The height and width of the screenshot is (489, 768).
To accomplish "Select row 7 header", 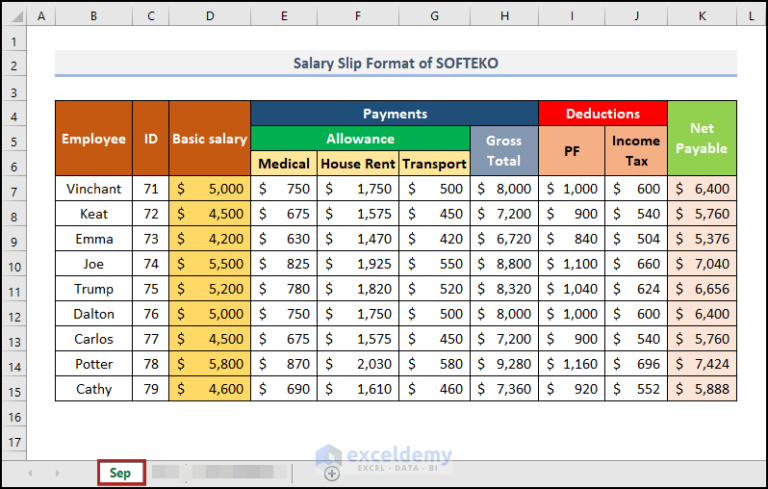I will pyautogui.click(x=14, y=191).
